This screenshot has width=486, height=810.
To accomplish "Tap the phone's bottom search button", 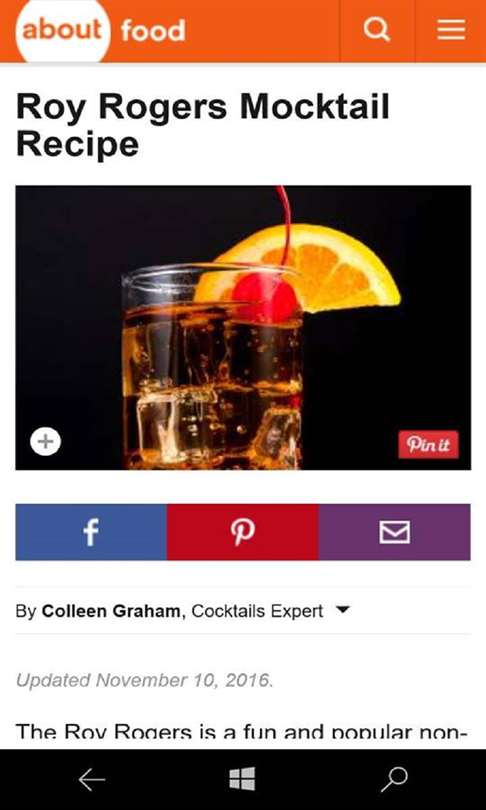I will pyautogui.click(x=395, y=780).
